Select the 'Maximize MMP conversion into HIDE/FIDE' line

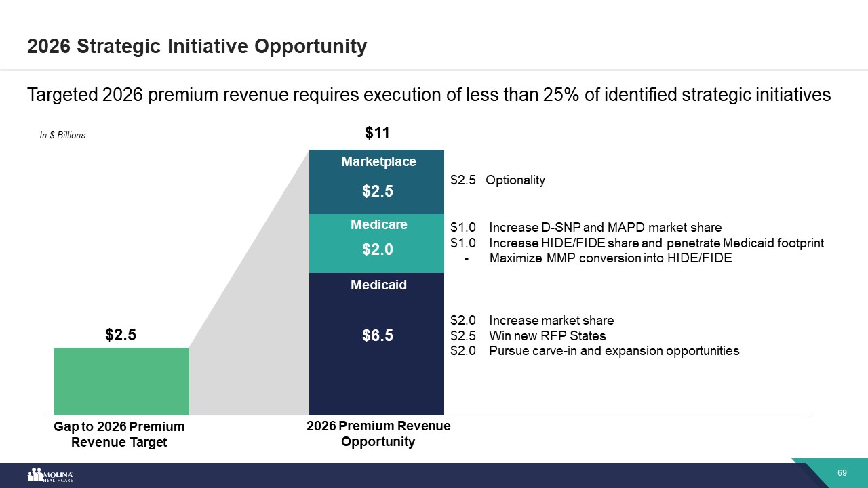[610, 258]
